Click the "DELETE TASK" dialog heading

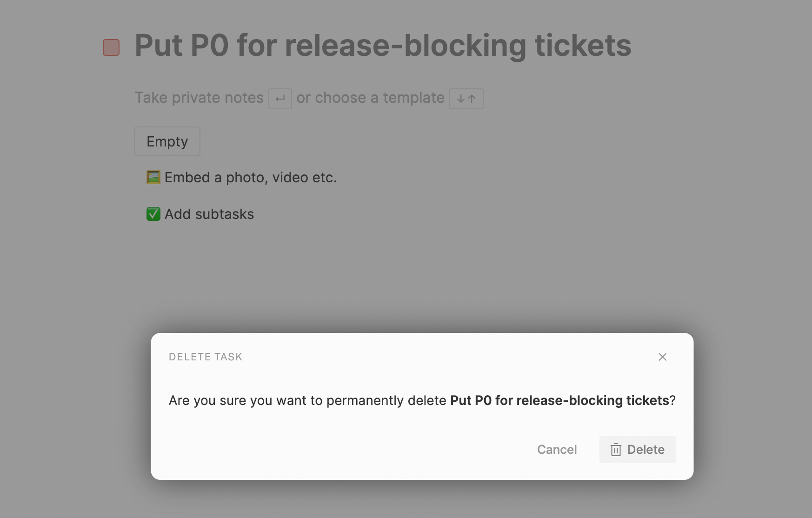point(206,357)
